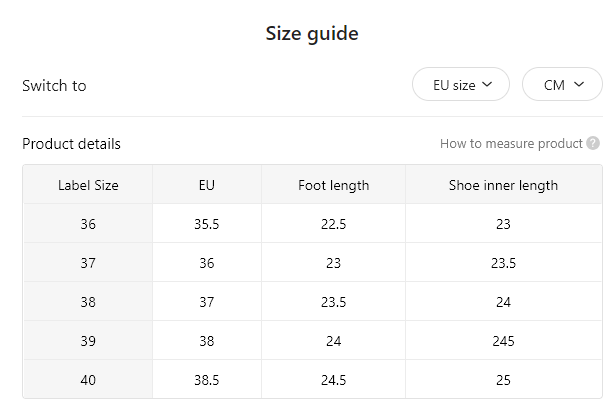Click the shoe inner length 245 cell
The image size is (603, 410).
pos(504,341)
